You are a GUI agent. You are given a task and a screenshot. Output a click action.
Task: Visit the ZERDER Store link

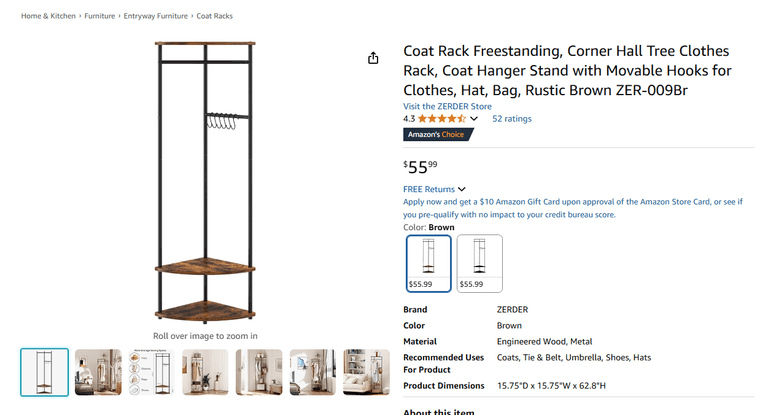(447, 106)
